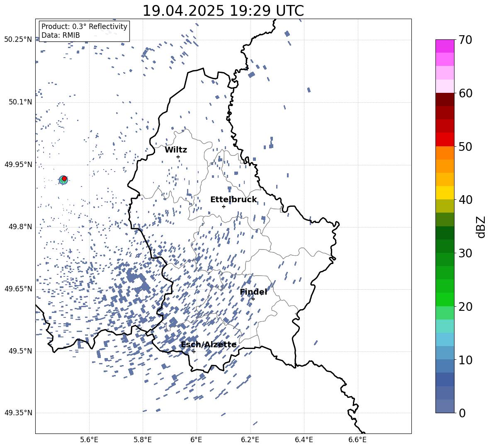This screenshot has width=491, height=448.
Task: Pick the dark maroon colorbar swatch just below 60
Action: coord(445,99)
